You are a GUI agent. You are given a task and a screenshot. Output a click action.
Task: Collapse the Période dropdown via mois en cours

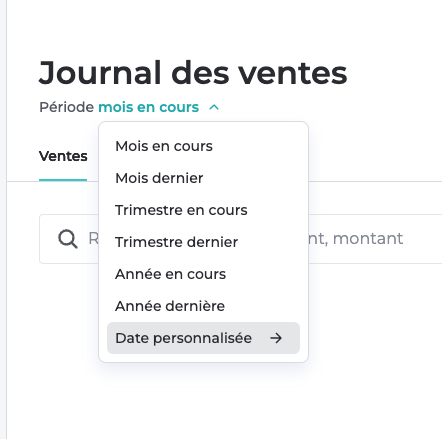pyautogui.click(x=148, y=107)
